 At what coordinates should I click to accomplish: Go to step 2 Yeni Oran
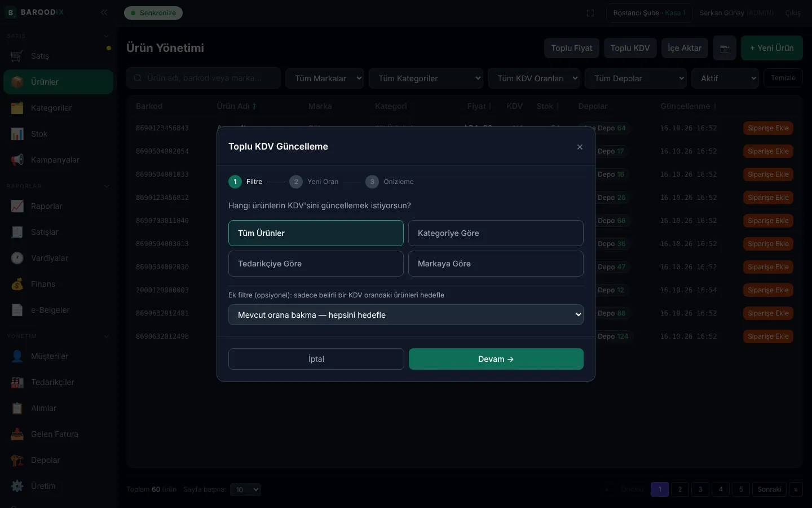click(x=314, y=182)
